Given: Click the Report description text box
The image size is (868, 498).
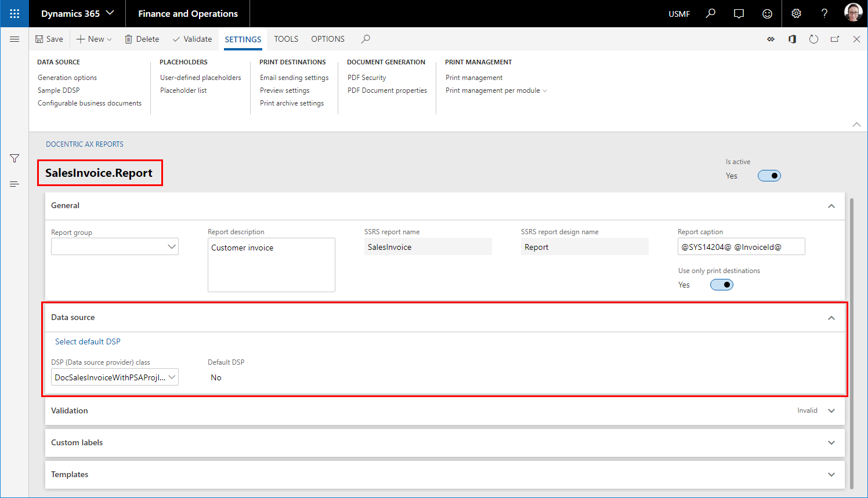Looking at the screenshot, I should (272, 265).
